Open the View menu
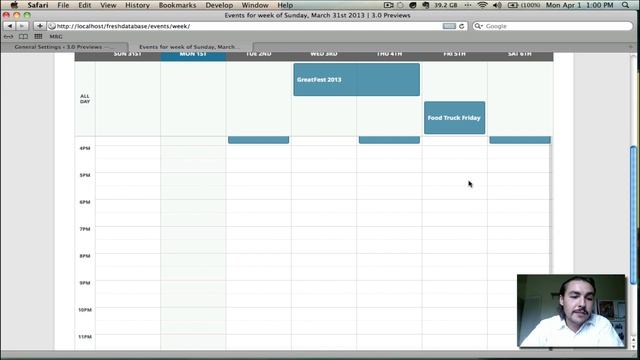 (108, 5)
